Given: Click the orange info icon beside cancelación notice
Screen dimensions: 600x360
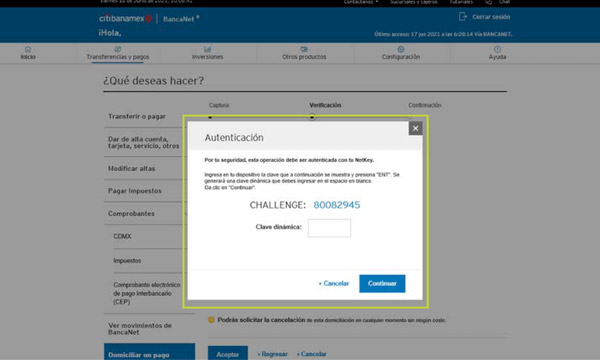Looking at the screenshot, I should (211, 320).
